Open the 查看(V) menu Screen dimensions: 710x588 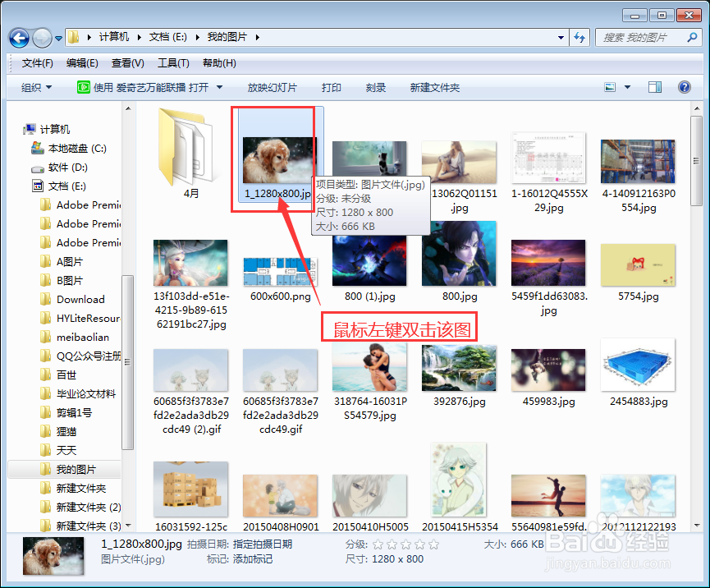point(126,63)
